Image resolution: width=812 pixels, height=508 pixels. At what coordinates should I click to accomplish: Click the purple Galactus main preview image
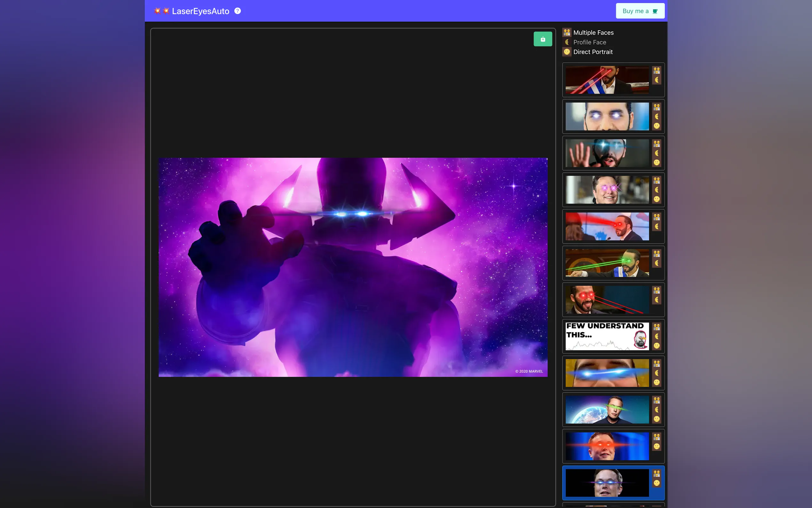pos(353,267)
